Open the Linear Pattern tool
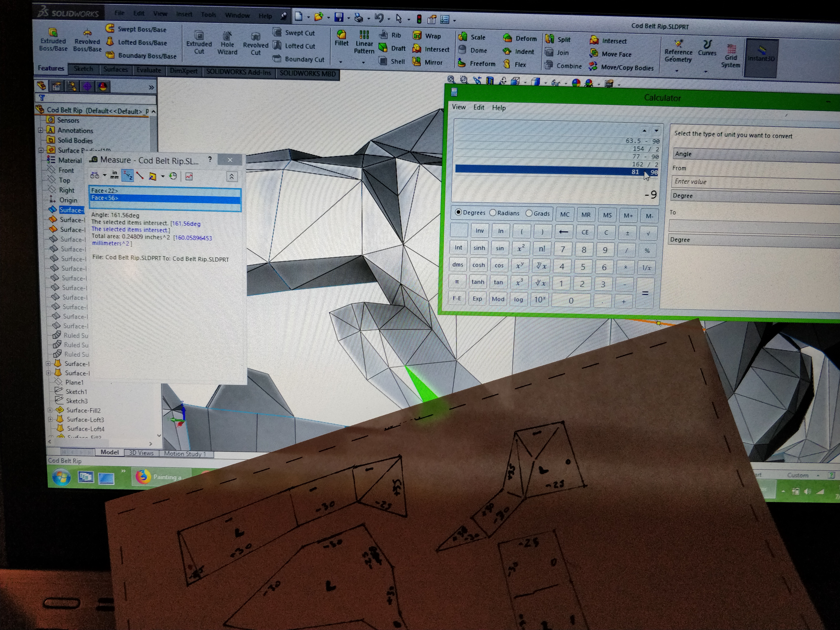Screen dimensions: 840x630 364,42
